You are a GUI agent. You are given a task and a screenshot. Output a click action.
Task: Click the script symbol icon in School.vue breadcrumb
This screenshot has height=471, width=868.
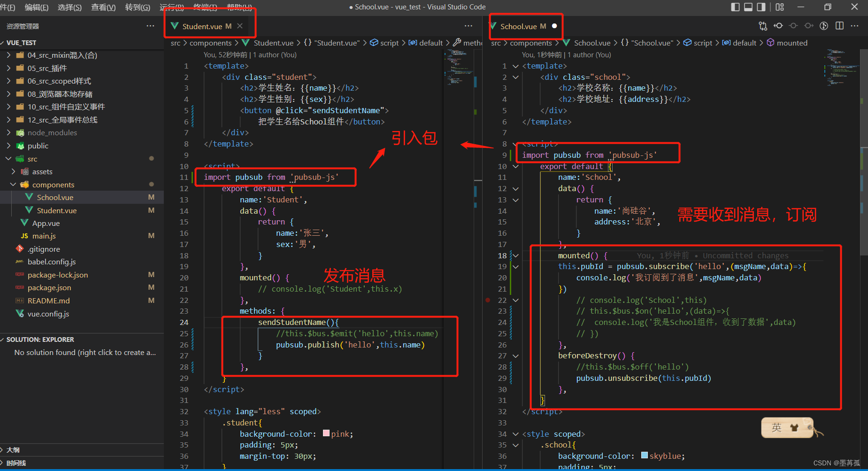point(688,43)
